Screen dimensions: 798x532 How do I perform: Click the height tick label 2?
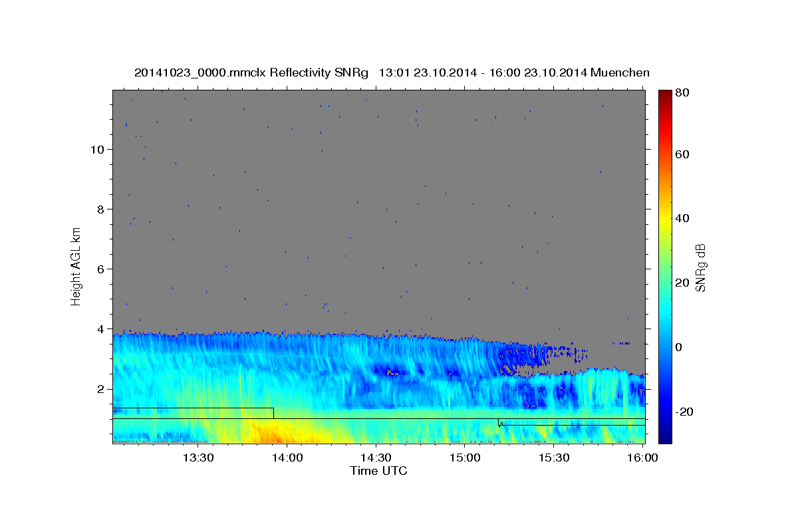100,389
